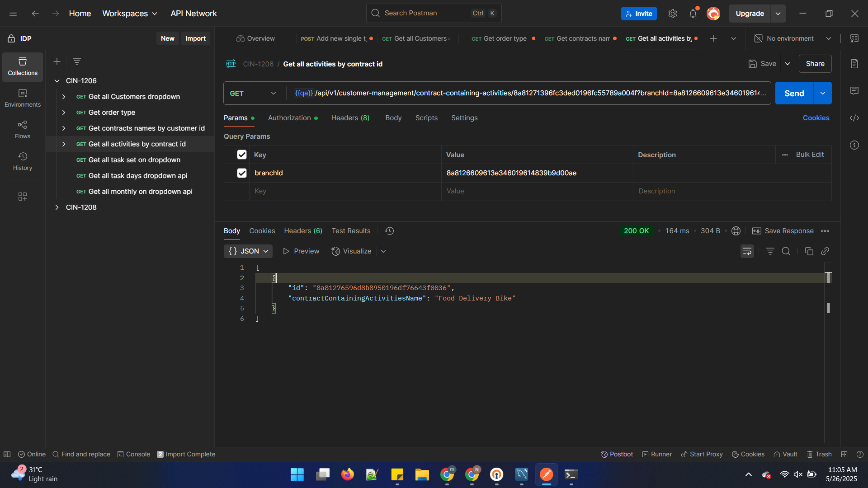Open File Explorer from taskbar
Screen dimensions: 868x488
422,474
